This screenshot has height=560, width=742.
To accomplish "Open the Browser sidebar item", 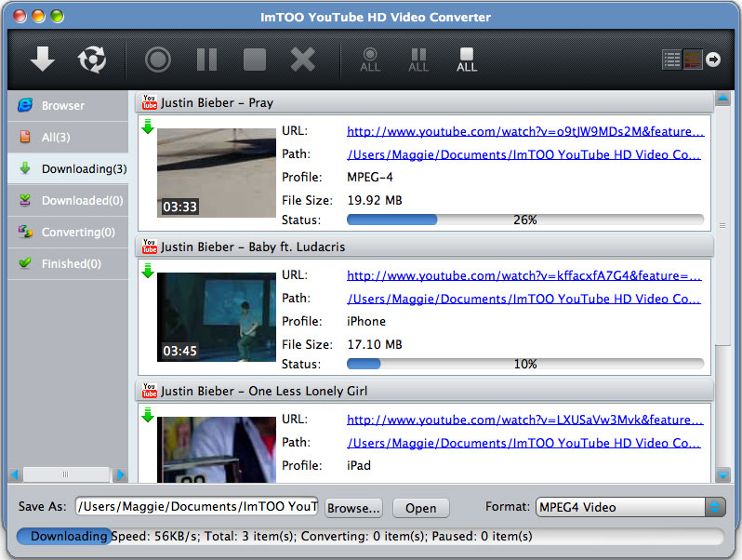I will (68, 105).
